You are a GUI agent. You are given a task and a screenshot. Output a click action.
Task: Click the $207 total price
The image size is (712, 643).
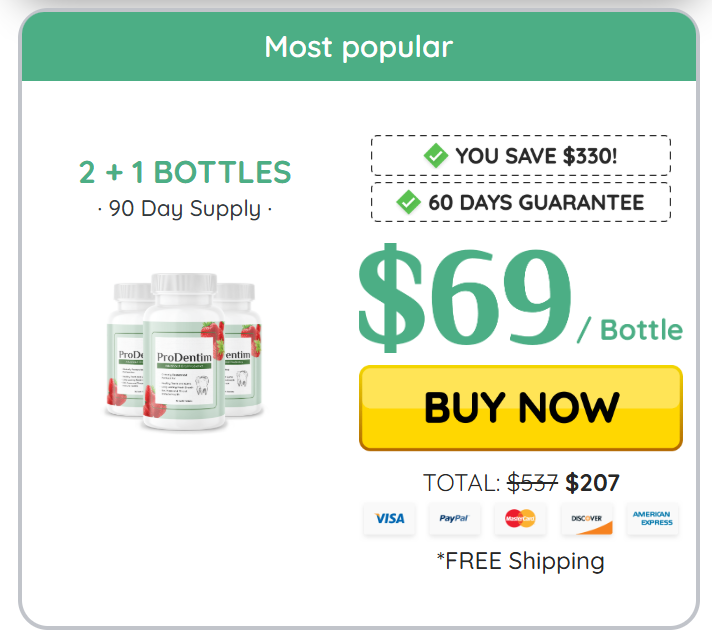coord(592,483)
